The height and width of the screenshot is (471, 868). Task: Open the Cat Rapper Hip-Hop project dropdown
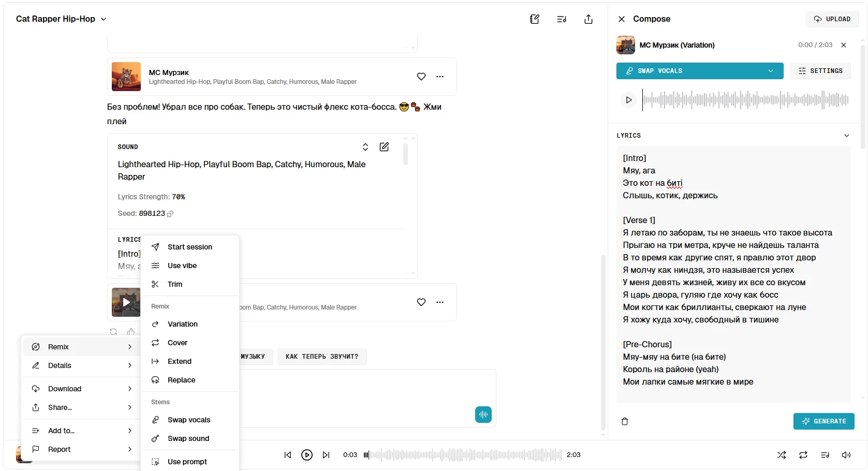click(x=61, y=19)
